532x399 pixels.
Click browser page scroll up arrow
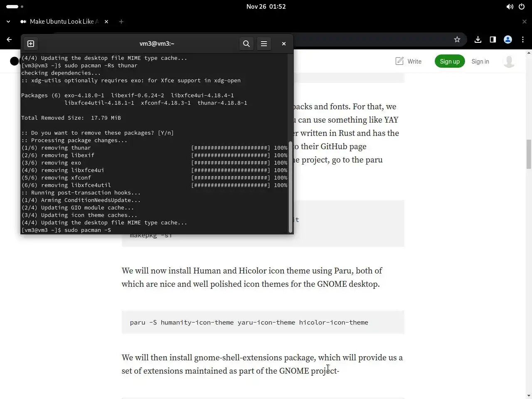529,53
